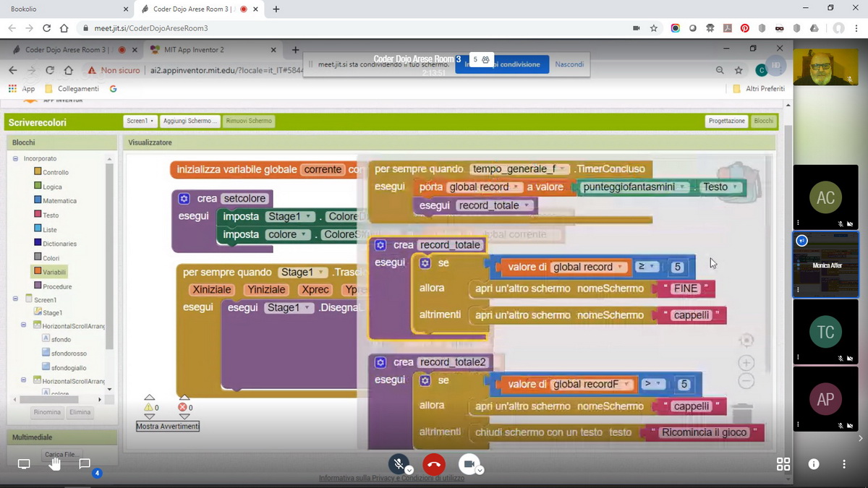Select MIT App Inventor 2 shared tab
This screenshot has width=868, height=488.
pyautogui.click(x=213, y=50)
